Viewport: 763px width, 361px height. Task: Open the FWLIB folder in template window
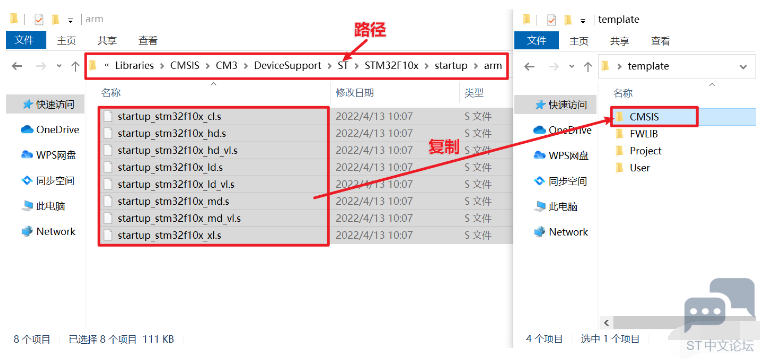click(x=644, y=134)
